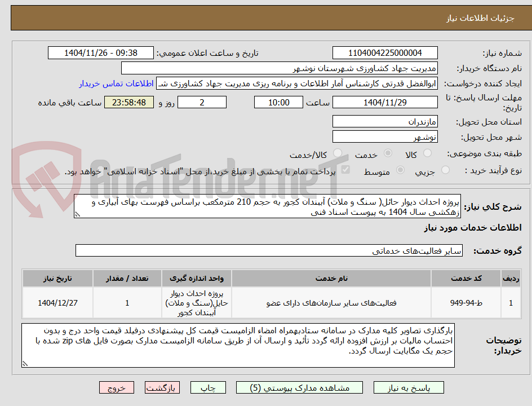Click the چاپ print button
This screenshot has height=406, width=532.
[208, 387]
